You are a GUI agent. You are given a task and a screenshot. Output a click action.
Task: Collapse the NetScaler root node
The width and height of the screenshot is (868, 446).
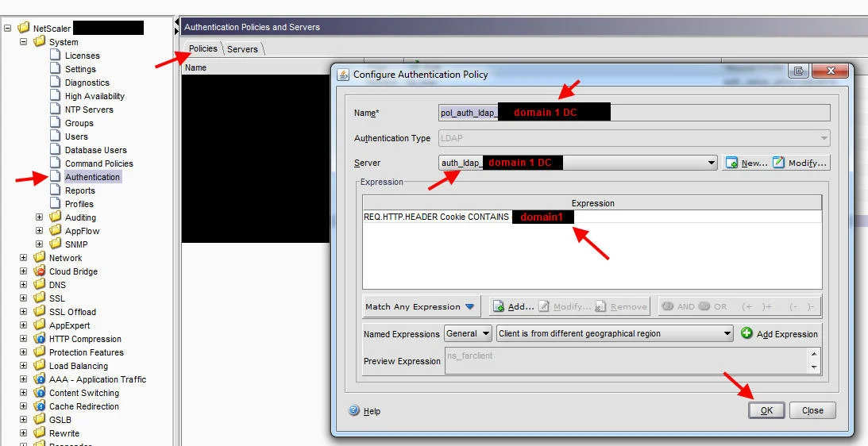pos(8,29)
